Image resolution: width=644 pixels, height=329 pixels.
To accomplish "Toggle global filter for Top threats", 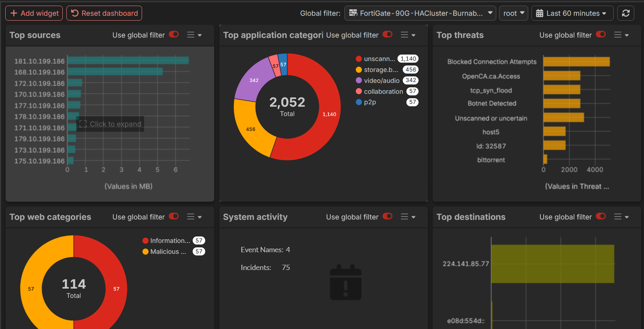I will click(x=601, y=35).
